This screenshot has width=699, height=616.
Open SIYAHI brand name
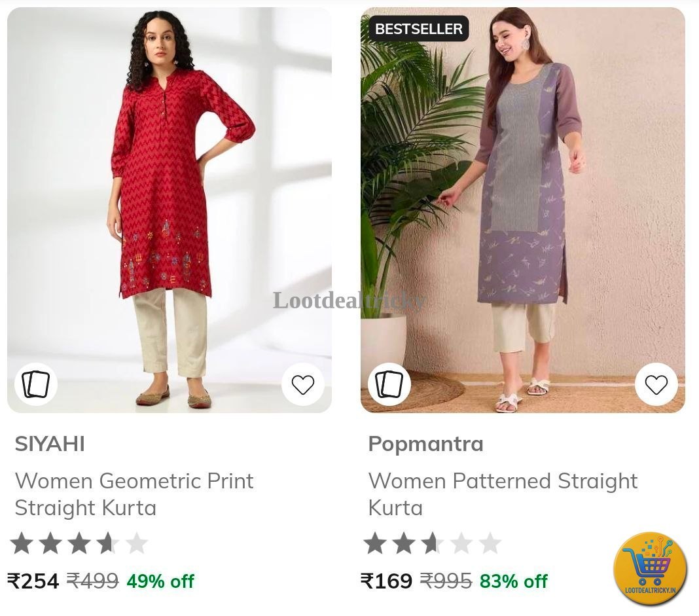pyautogui.click(x=50, y=444)
